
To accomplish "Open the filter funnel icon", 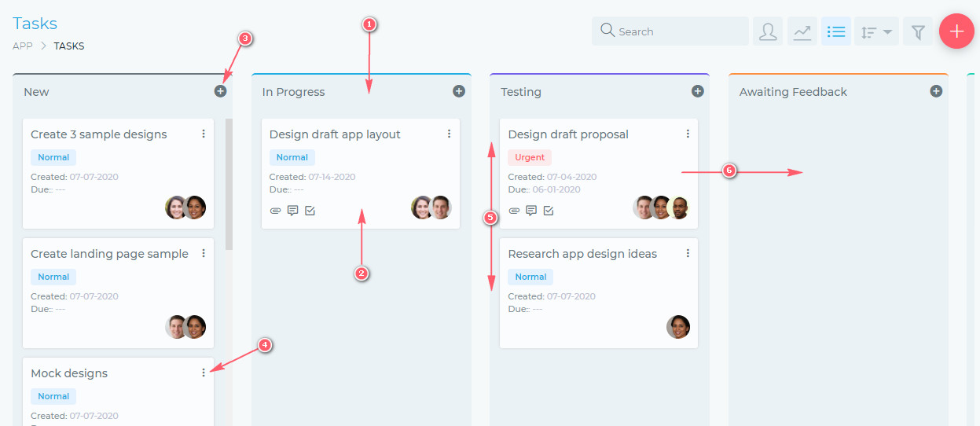I will point(917,31).
